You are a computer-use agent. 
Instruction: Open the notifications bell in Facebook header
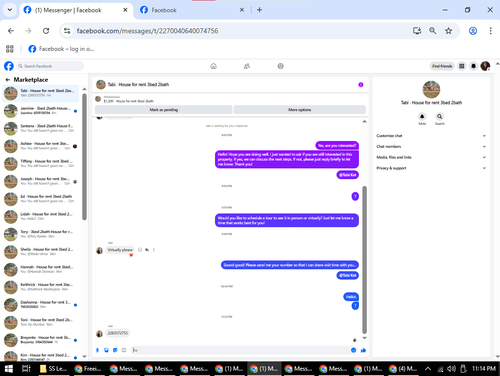[x=473, y=66]
